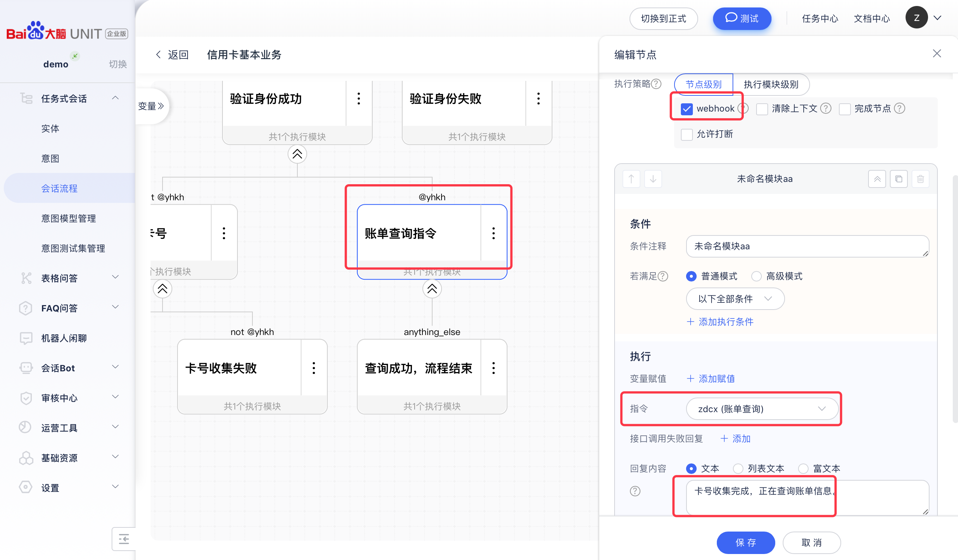Click the delete module trash icon
Screen dimensions: 958x560
tap(920, 179)
